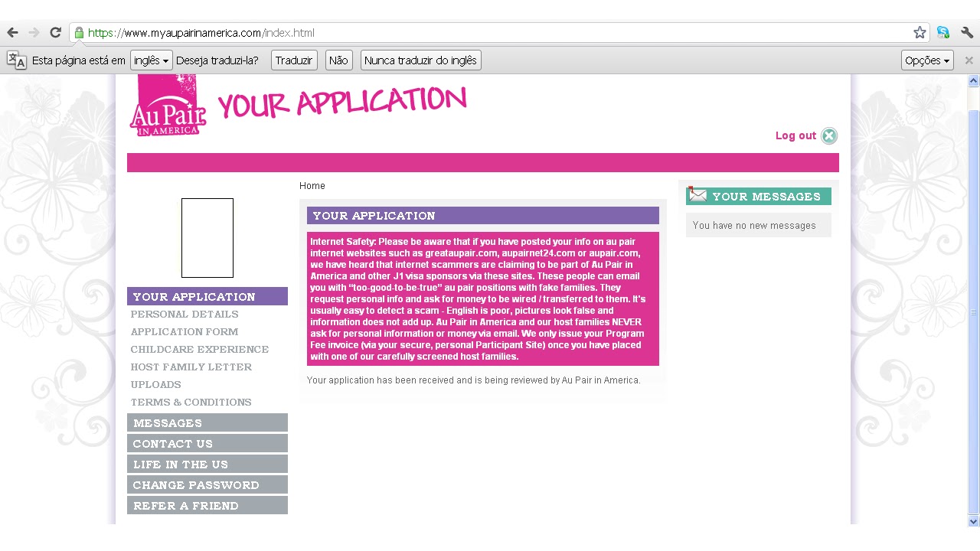Click the Traduzir button
The image size is (980, 551).
[294, 60]
